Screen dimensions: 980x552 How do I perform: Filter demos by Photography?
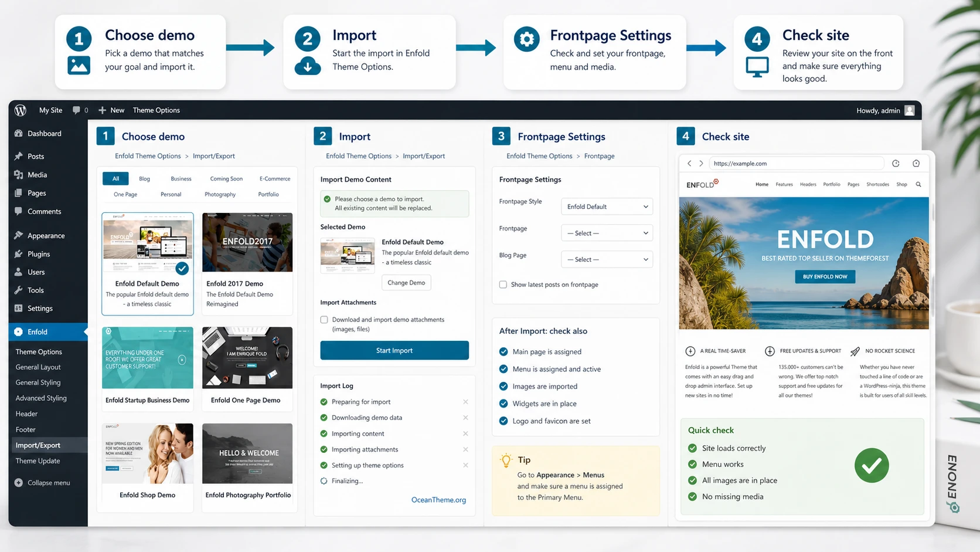pos(220,194)
